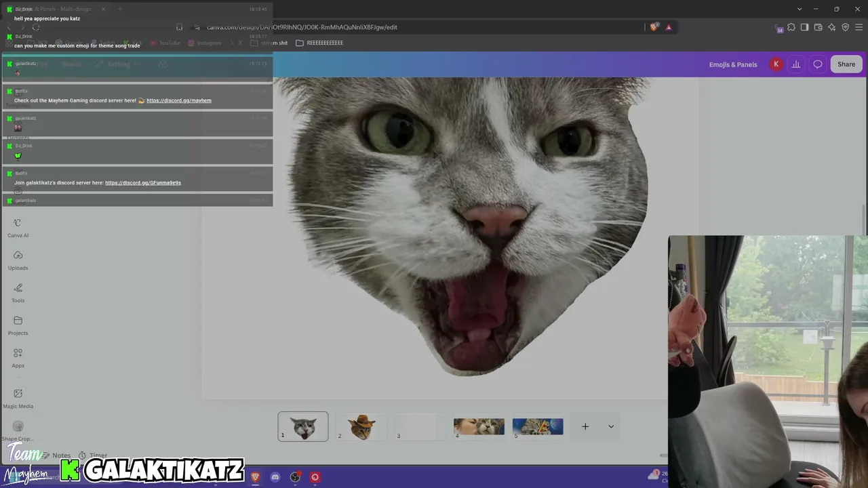Open the Projects folder panel
Image resolution: width=868 pixels, height=488 pixels.
pyautogui.click(x=18, y=326)
